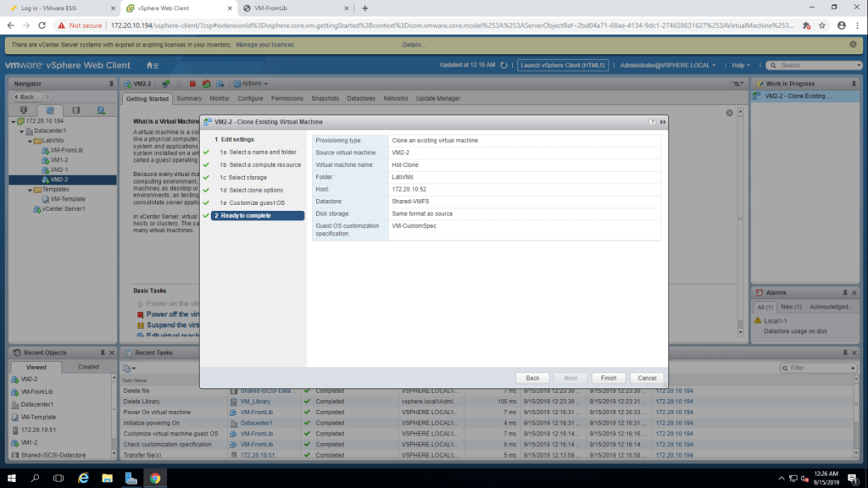Click the Recent Tasks Filter field

click(x=817, y=368)
